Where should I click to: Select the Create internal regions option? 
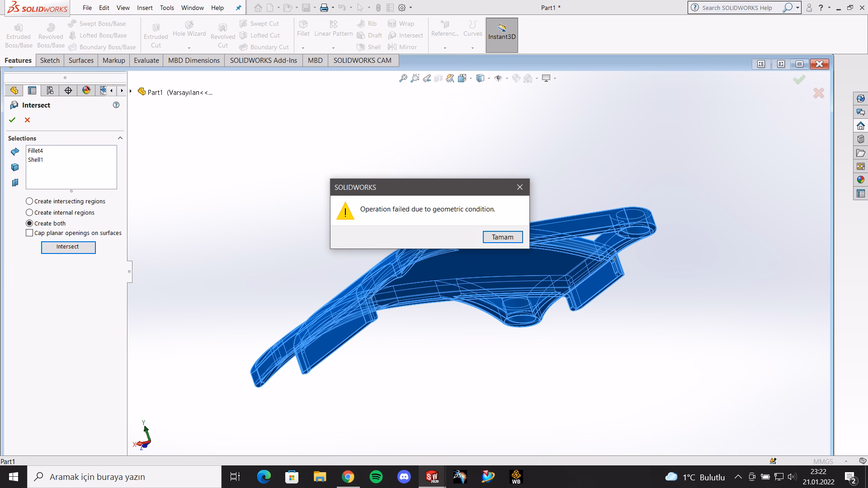coord(29,212)
